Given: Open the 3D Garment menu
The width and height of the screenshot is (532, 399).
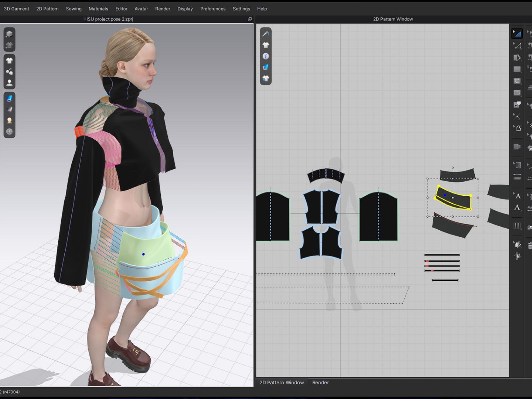Looking at the screenshot, I should [x=17, y=9].
